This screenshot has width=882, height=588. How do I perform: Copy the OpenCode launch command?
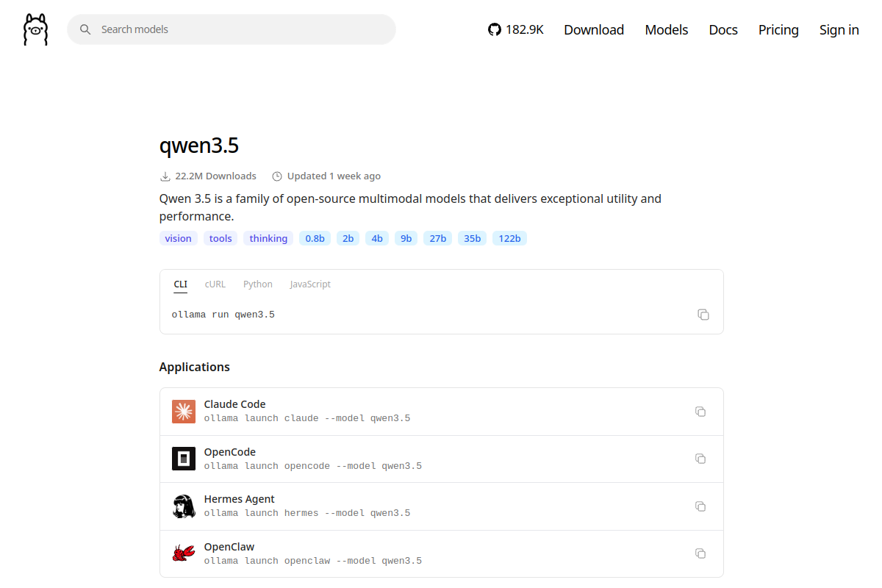(700, 459)
